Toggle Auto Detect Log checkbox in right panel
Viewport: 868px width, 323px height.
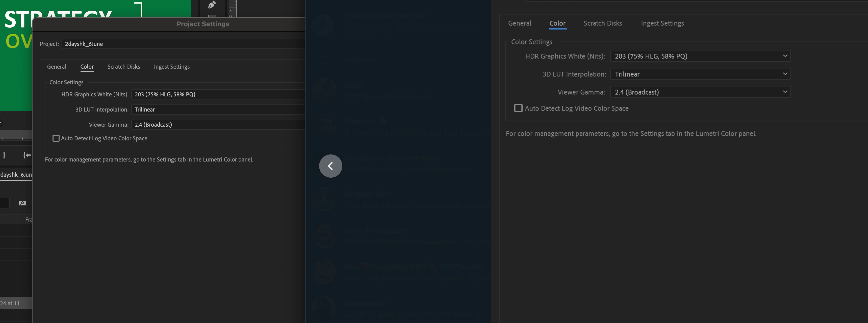coord(518,108)
